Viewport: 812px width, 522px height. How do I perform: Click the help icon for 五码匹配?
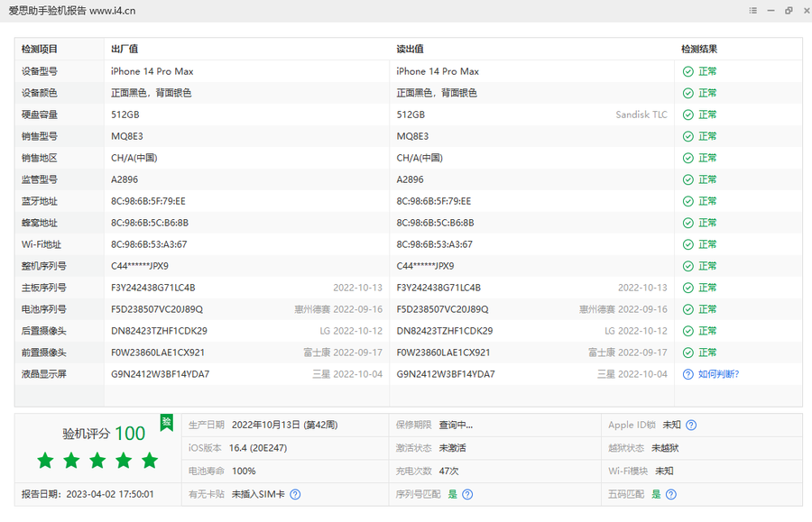coord(670,495)
